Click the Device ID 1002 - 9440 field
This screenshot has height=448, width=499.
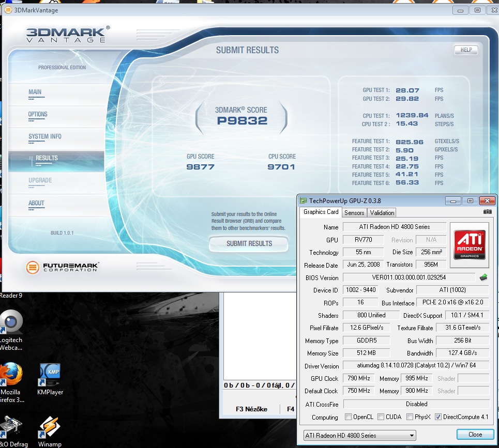click(360, 290)
